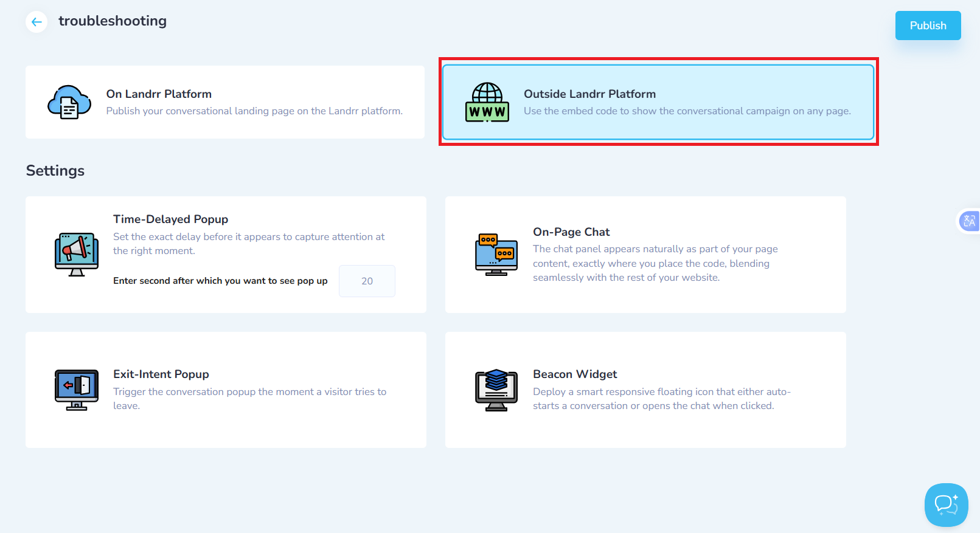
Task: Click 'The chat panel appears naturally' description
Action: click(655, 263)
